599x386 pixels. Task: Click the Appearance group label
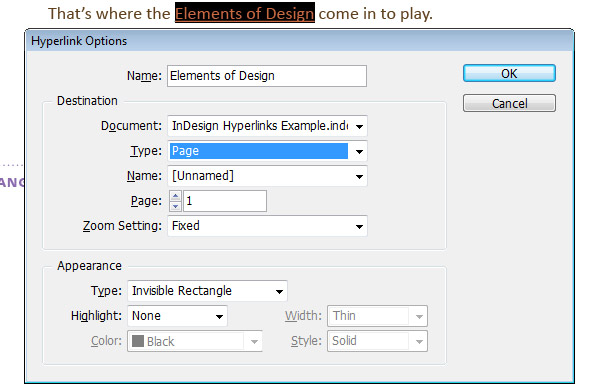(89, 266)
